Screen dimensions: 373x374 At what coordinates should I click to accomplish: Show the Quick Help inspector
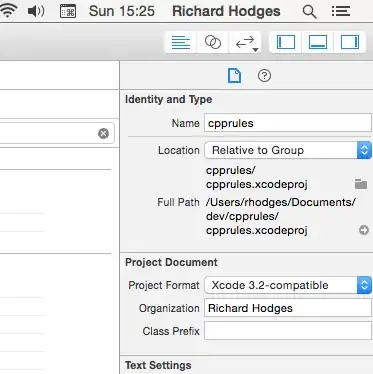coord(264,76)
